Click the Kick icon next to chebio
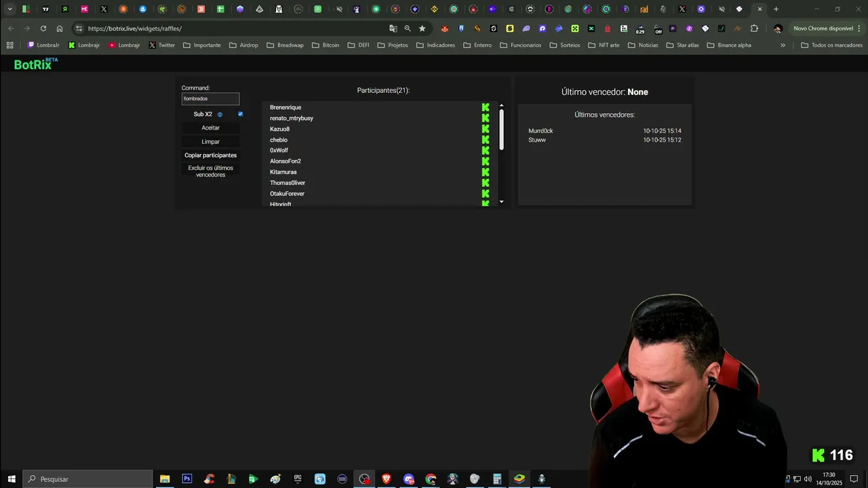The width and height of the screenshot is (868, 488). tap(486, 140)
